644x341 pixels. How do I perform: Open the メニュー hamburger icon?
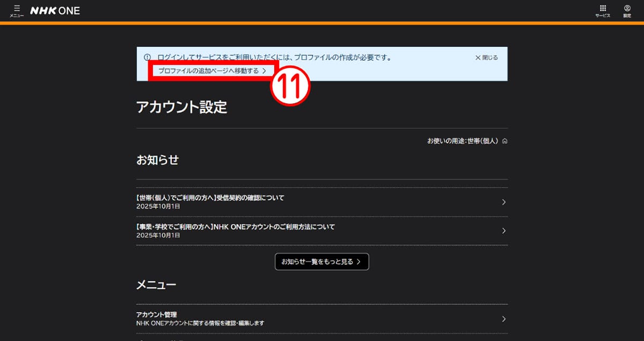click(17, 10)
